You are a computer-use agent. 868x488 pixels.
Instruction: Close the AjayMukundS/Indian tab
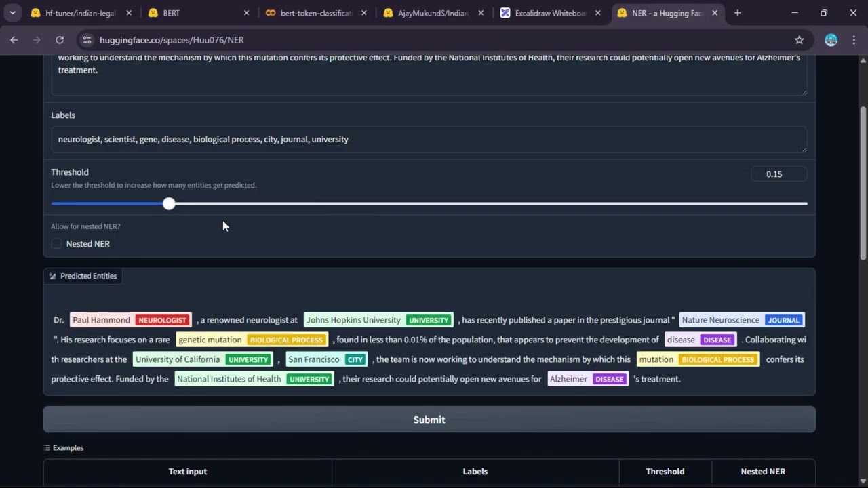coord(481,13)
